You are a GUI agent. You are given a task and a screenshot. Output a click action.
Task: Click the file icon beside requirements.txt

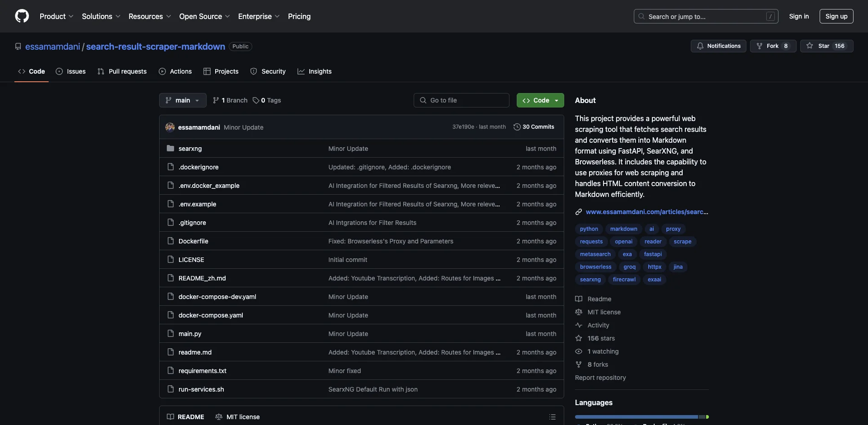pos(170,370)
